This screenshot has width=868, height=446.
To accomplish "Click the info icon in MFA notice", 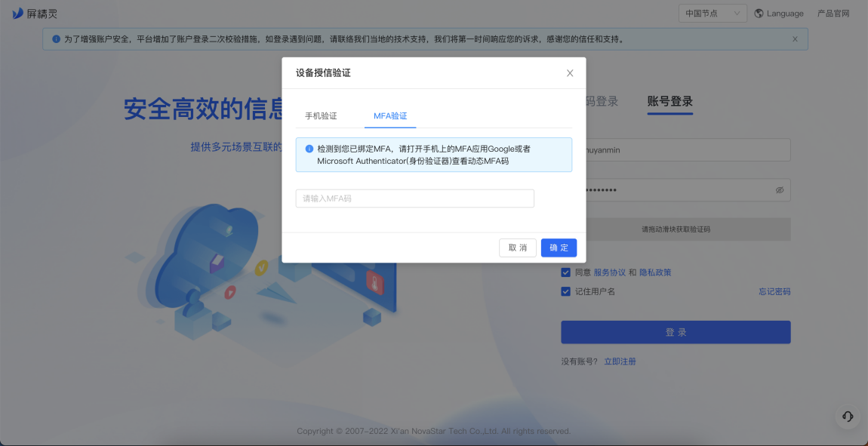I will coord(309,149).
